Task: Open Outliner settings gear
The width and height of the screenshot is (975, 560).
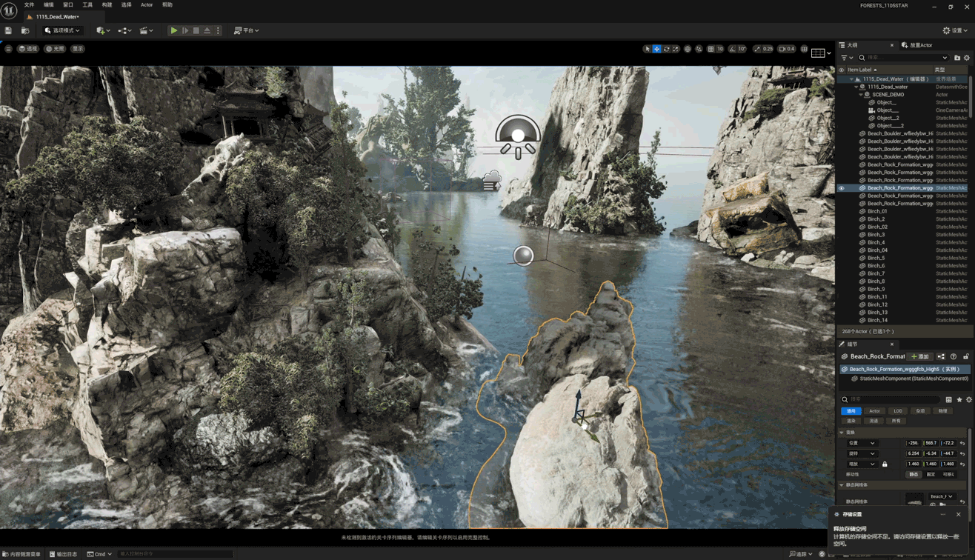Action: click(x=967, y=58)
